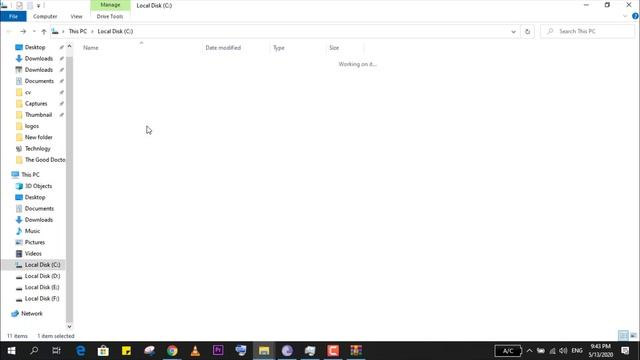
Task: Switch to large icons view layout
Action: point(633,336)
